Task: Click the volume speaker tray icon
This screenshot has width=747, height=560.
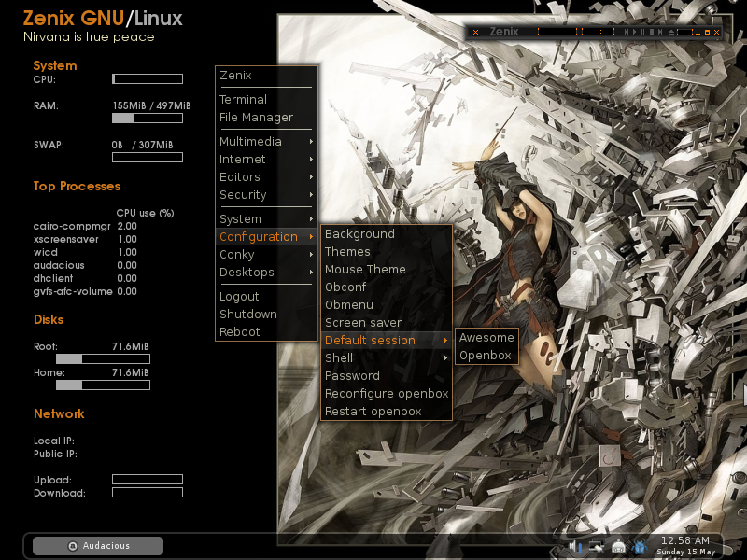Action: pos(575,547)
